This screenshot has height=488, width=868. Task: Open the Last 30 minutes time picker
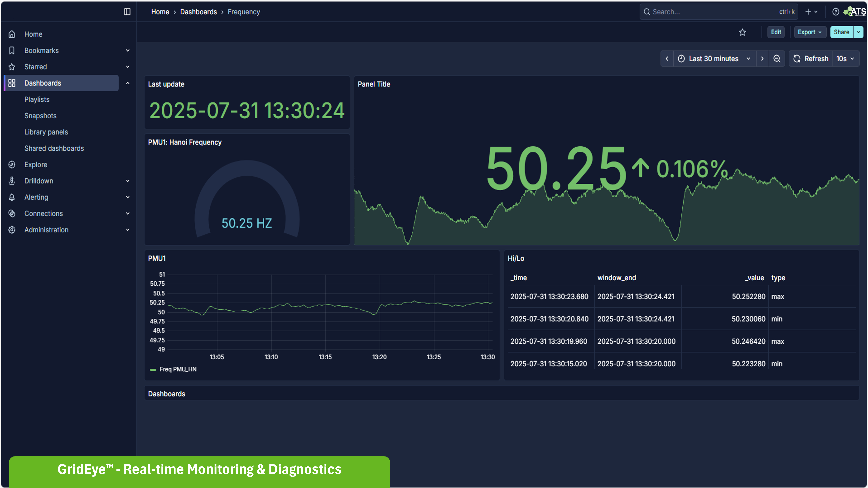click(714, 59)
